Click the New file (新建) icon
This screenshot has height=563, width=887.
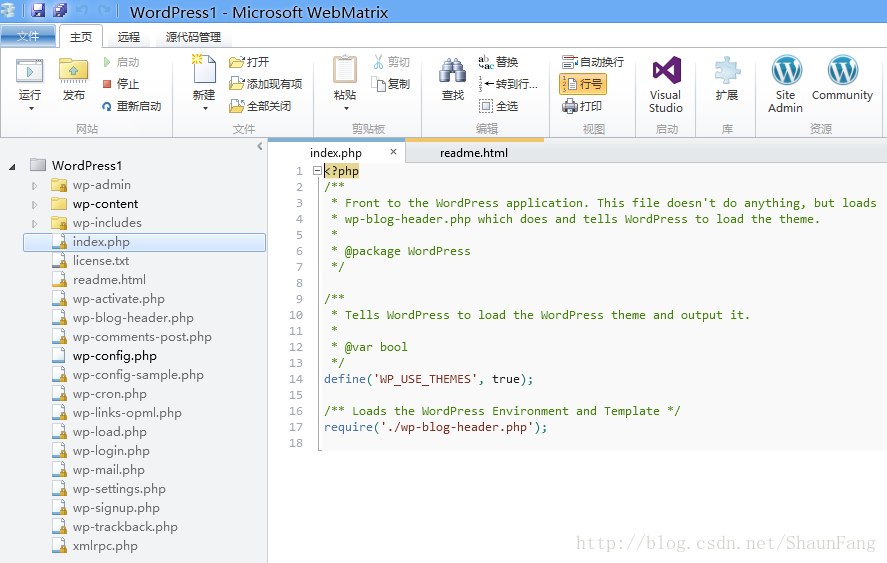pos(204,69)
